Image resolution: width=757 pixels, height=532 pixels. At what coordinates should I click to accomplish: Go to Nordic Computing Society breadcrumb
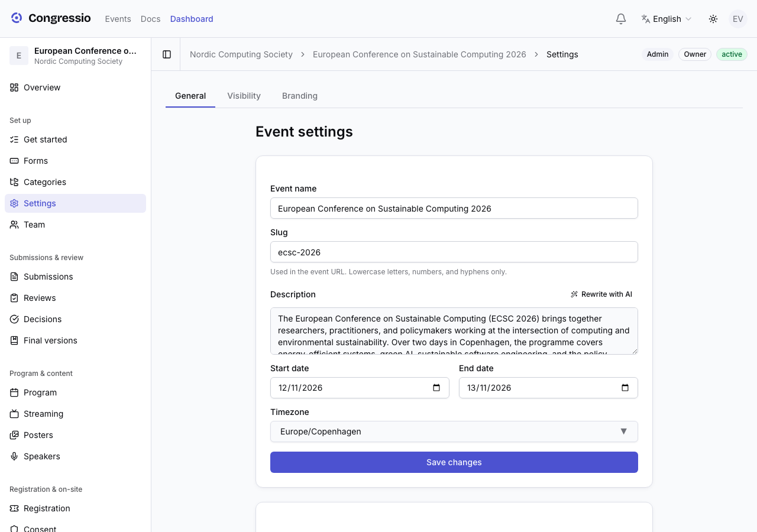click(x=241, y=54)
